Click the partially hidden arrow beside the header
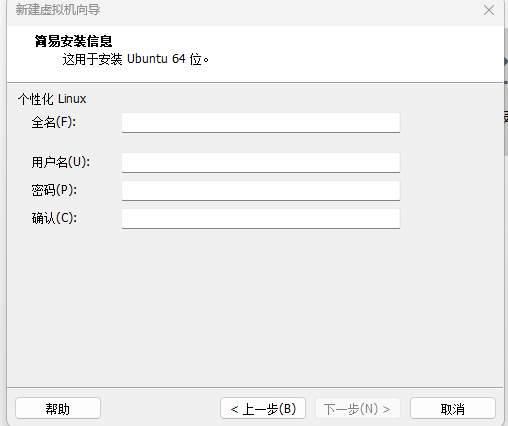 [x=506, y=62]
